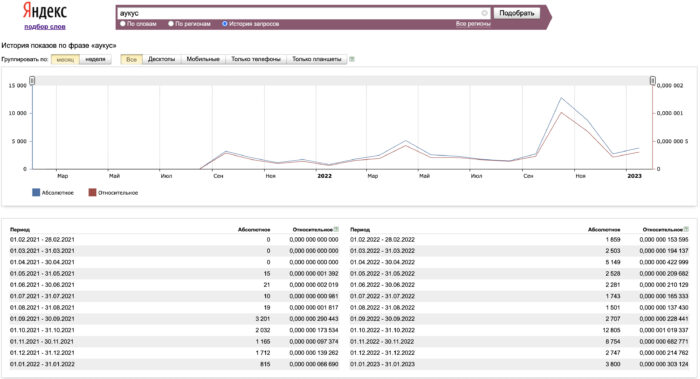This screenshot has width=700, height=379.
Task: Open the подбор слов link
Action: [45, 27]
